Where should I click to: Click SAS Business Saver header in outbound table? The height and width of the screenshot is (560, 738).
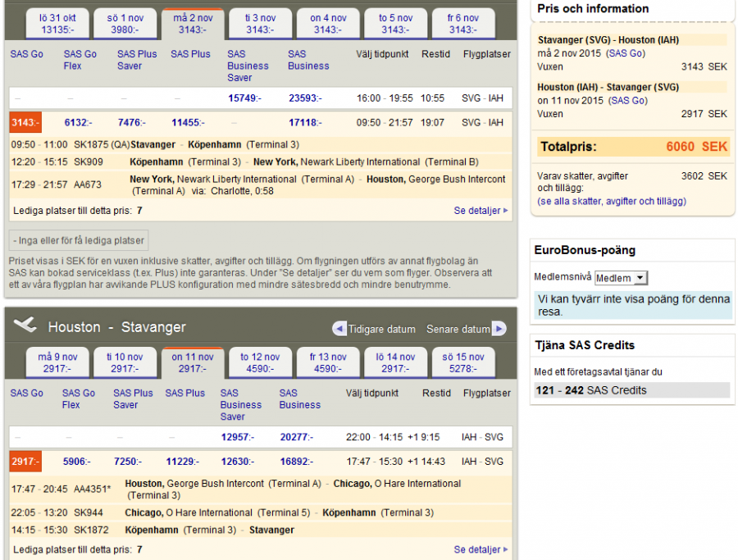tap(248, 66)
